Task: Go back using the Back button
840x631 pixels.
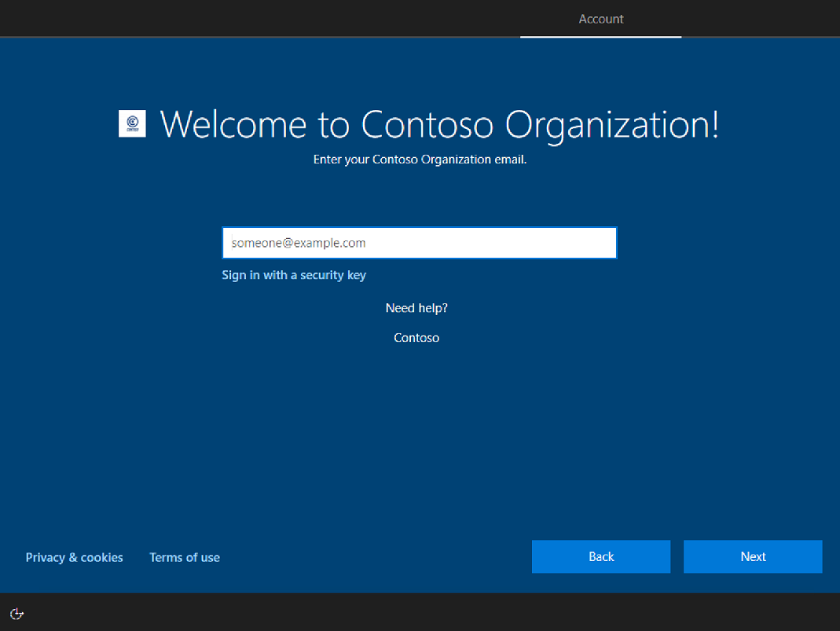Action: pyautogui.click(x=601, y=556)
